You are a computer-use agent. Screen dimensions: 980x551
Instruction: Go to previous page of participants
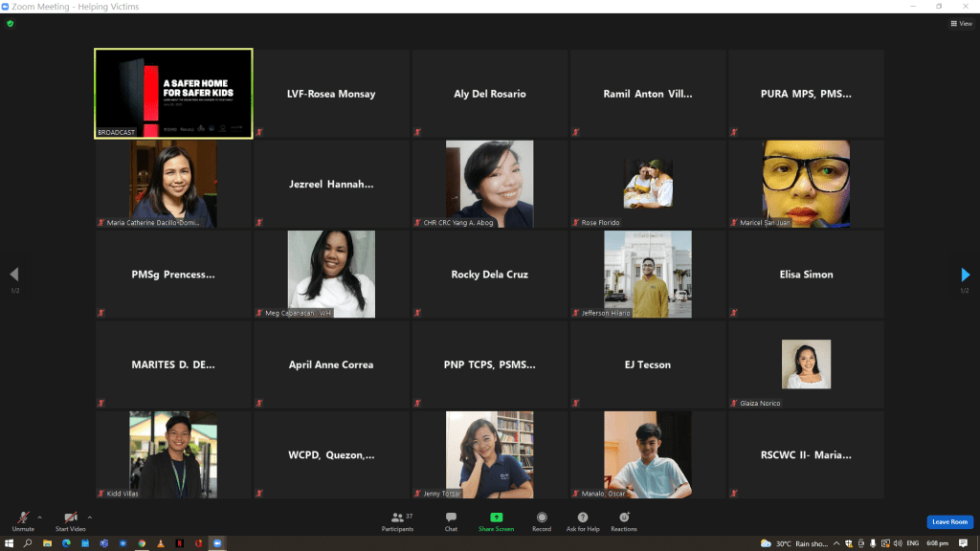coord(13,275)
